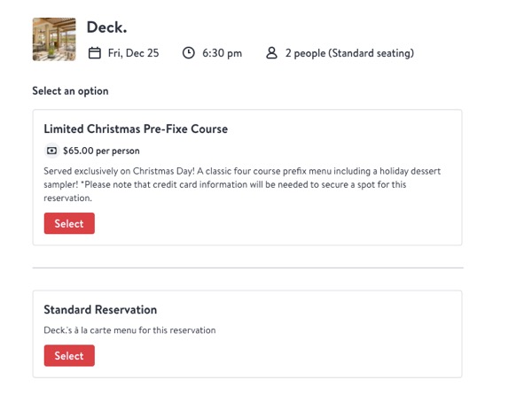Click the Christmas Day course description paragraph
The height and width of the screenshot is (411, 532).
pyautogui.click(x=242, y=184)
